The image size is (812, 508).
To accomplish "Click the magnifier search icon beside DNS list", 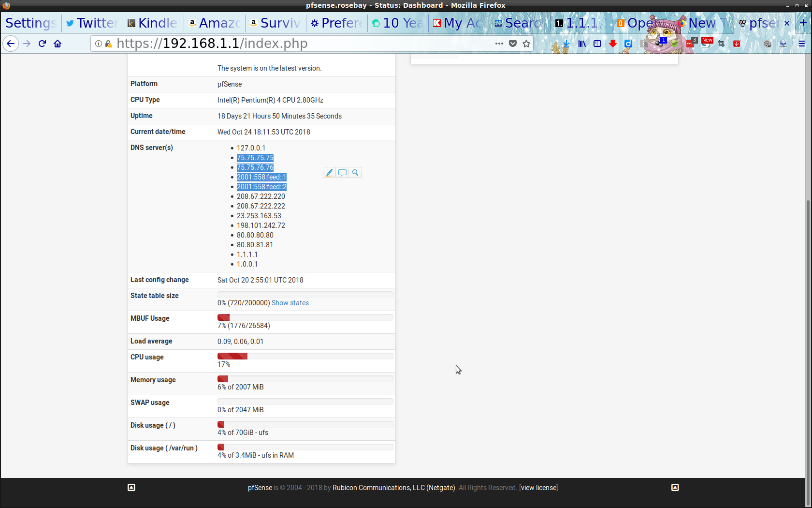I will click(x=355, y=173).
